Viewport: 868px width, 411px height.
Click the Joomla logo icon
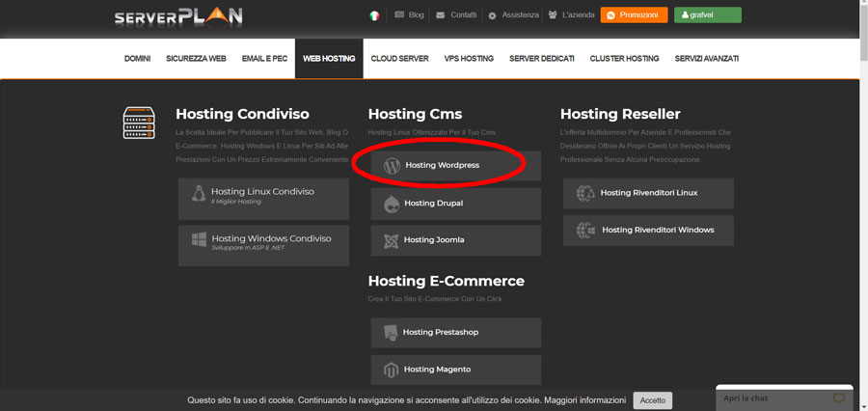(x=392, y=240)
